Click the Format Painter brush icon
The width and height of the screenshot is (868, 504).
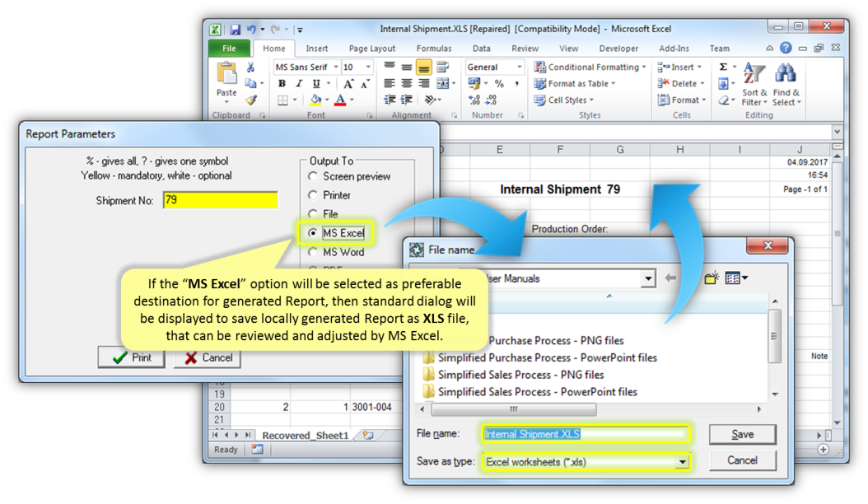click(251, 100)
